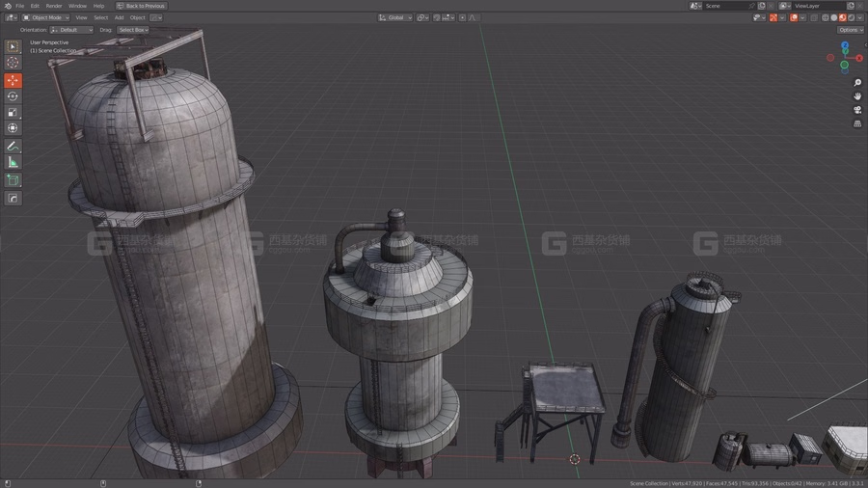Click the bottom toolbar tool under Add Cube
Image resolution: width=868 pixels, height=488 pixels.
pos(13,198)
